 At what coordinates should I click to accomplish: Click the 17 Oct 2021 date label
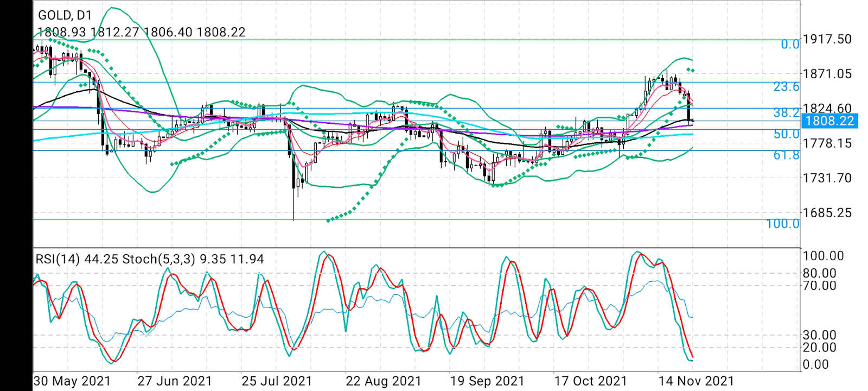coord(590,381)
